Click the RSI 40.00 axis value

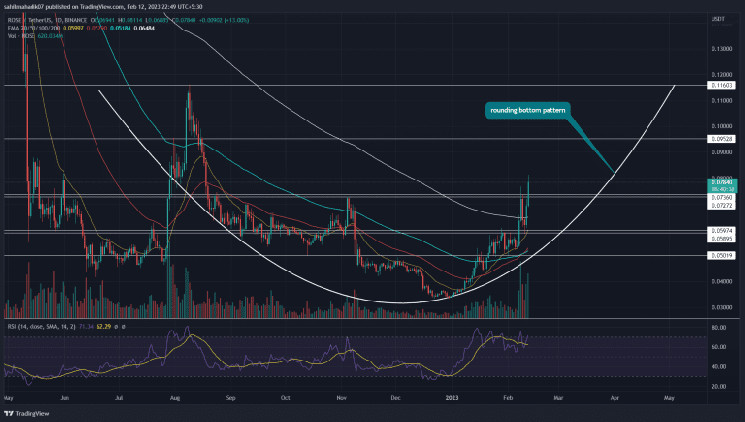(719, 367)
